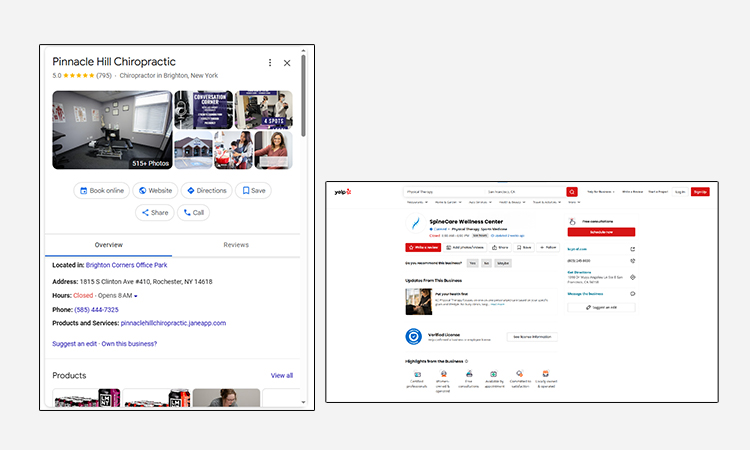Click the phone number (585) 444-7325

[96, 309]
